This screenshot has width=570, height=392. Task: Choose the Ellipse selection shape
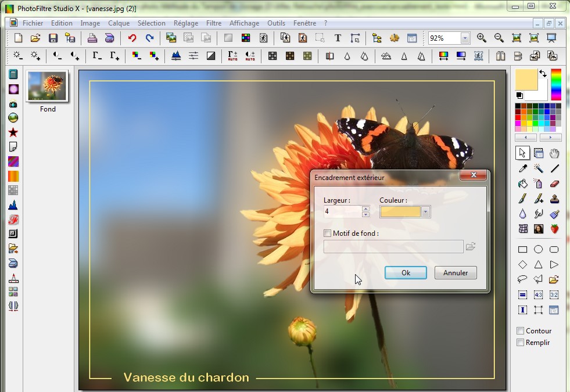[x=539, y=249]
